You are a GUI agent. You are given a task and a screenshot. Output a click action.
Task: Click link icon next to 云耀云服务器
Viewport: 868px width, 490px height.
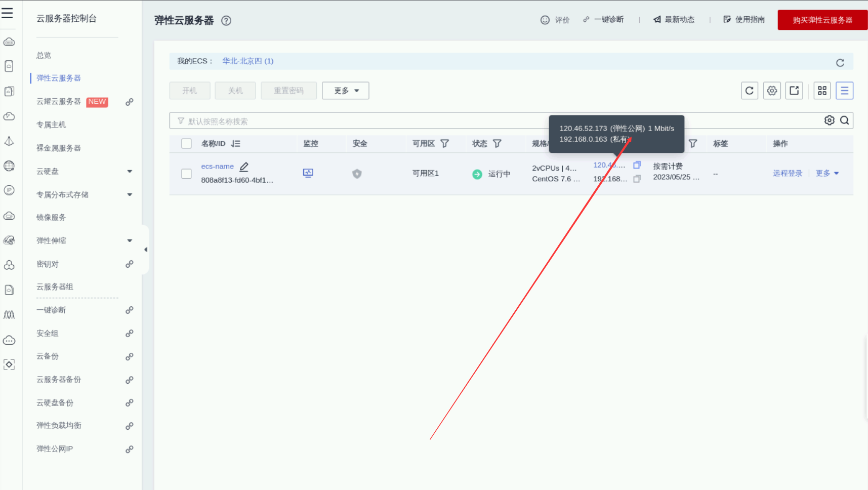click(130, 102)
